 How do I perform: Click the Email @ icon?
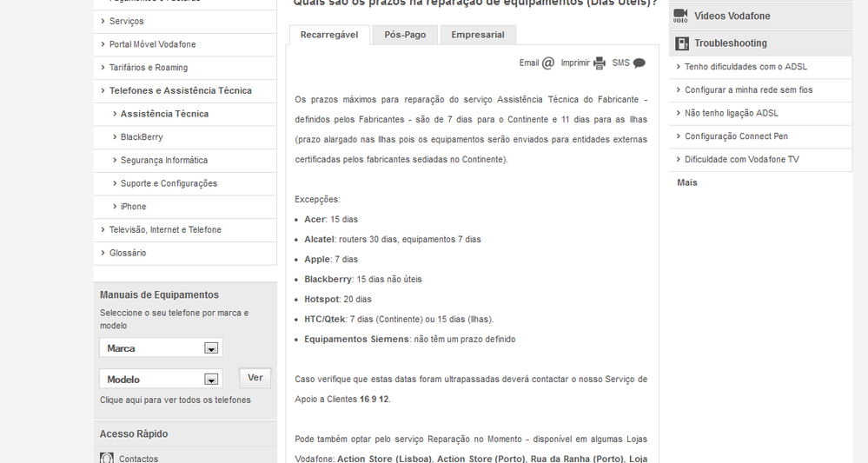(x=548, y=63)
